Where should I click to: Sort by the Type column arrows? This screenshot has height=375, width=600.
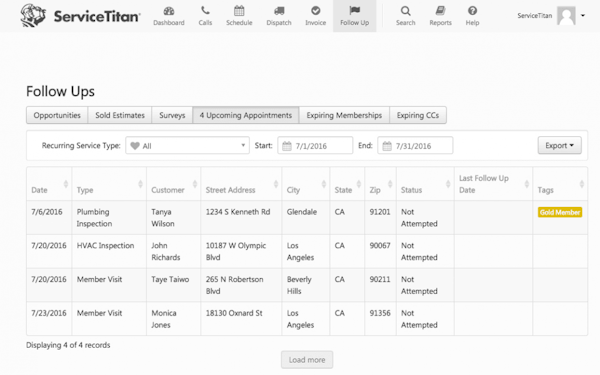(x=140, y=184)
